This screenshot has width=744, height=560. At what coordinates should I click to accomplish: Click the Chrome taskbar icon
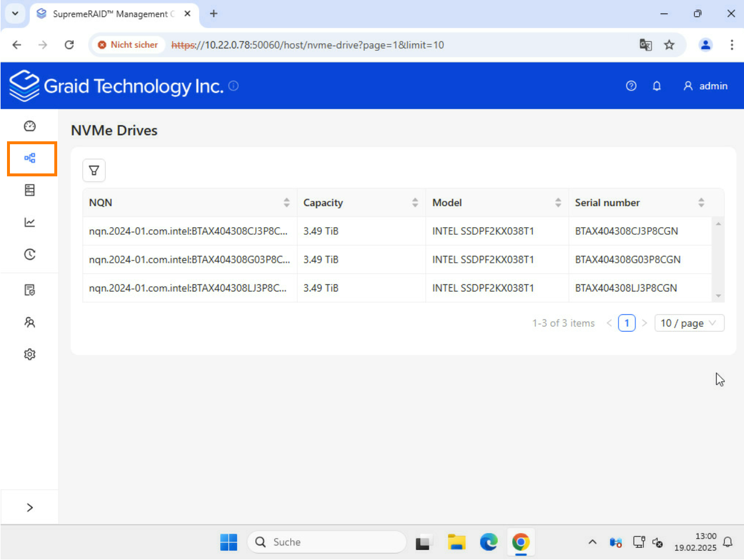click(521, 542)
